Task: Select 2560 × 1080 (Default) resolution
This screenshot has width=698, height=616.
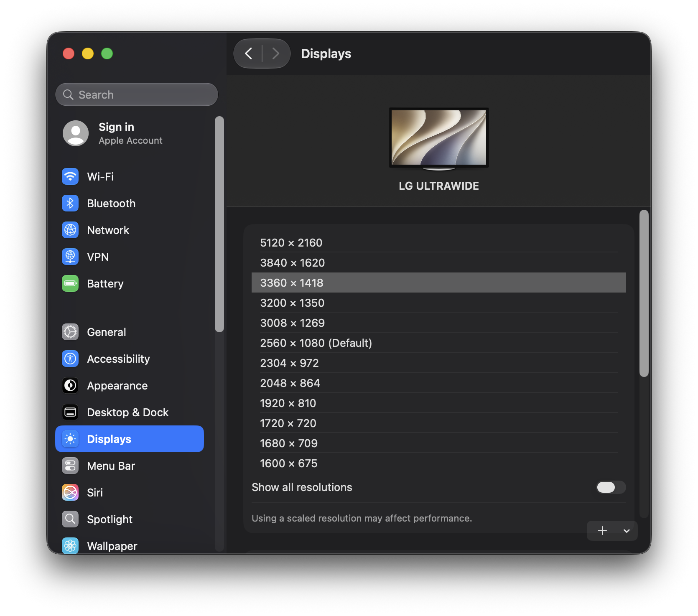Action: (x=438, y=343)
